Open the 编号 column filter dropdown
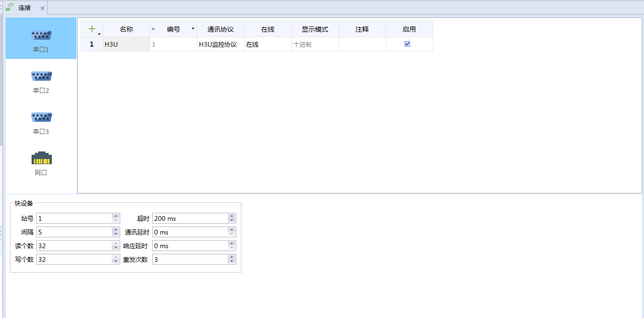The width and height of the screenshot is (644, 318). click(193, 29)
